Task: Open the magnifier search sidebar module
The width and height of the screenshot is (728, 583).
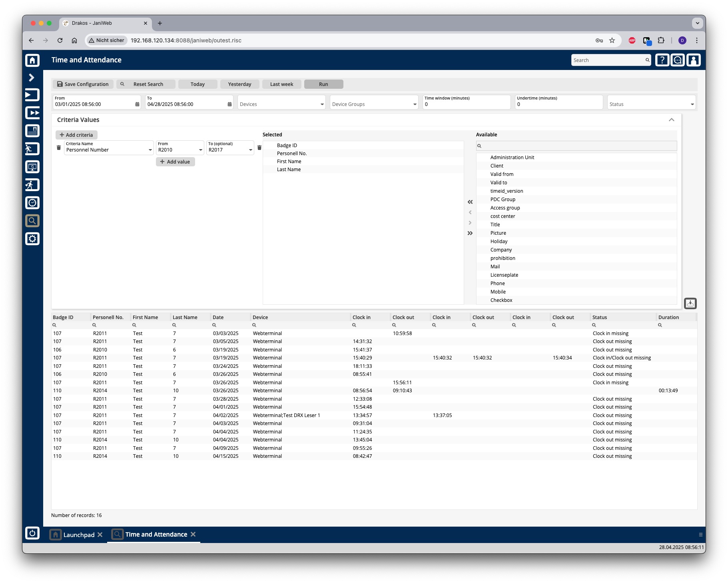Action: (x=32, y=221)
